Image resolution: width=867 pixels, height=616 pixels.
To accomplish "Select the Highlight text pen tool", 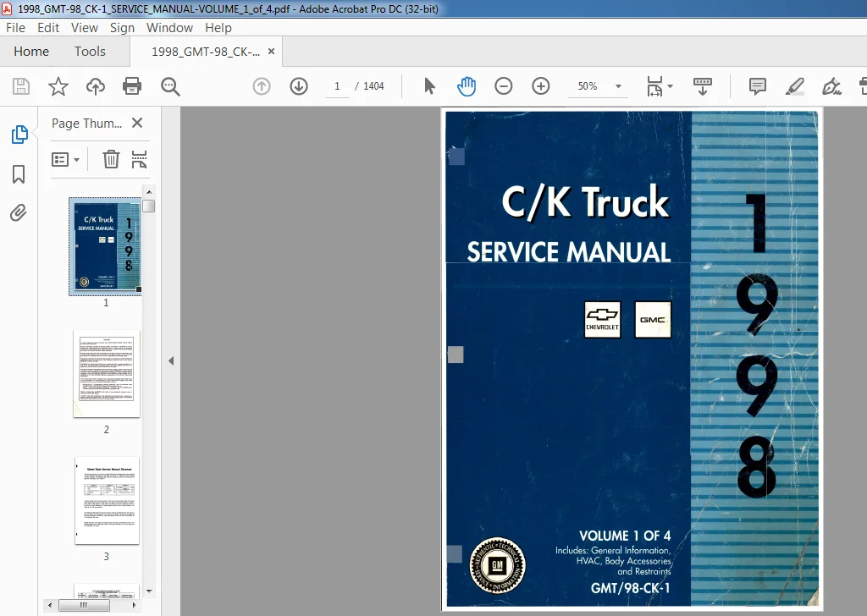I will pyautogui.click(x=794, y=86).
